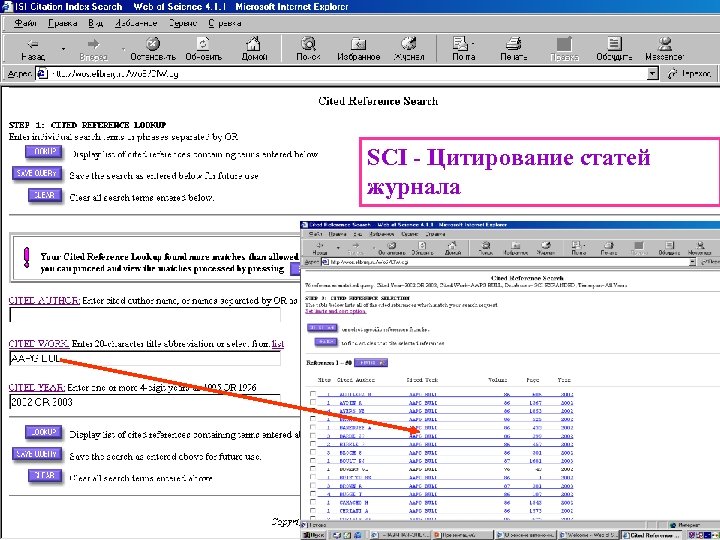This screenshot has height=540, width=720.
Task: Click the bottom LOOKUP button below Cited Year
Action: 44,432
